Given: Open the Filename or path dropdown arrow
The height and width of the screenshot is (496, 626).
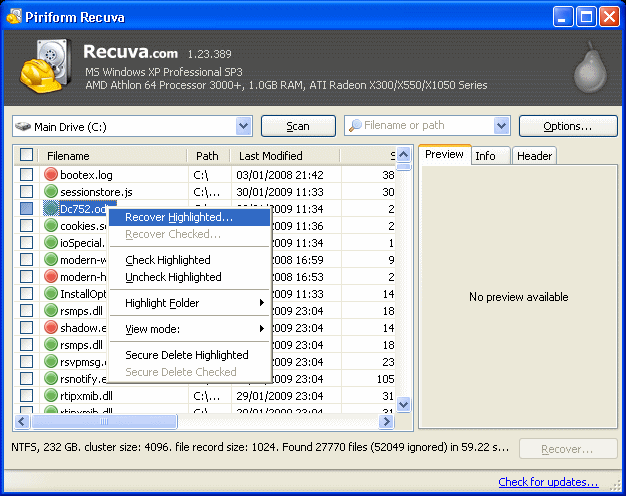Looking at the screenshot, I should [x=501, y=126].
